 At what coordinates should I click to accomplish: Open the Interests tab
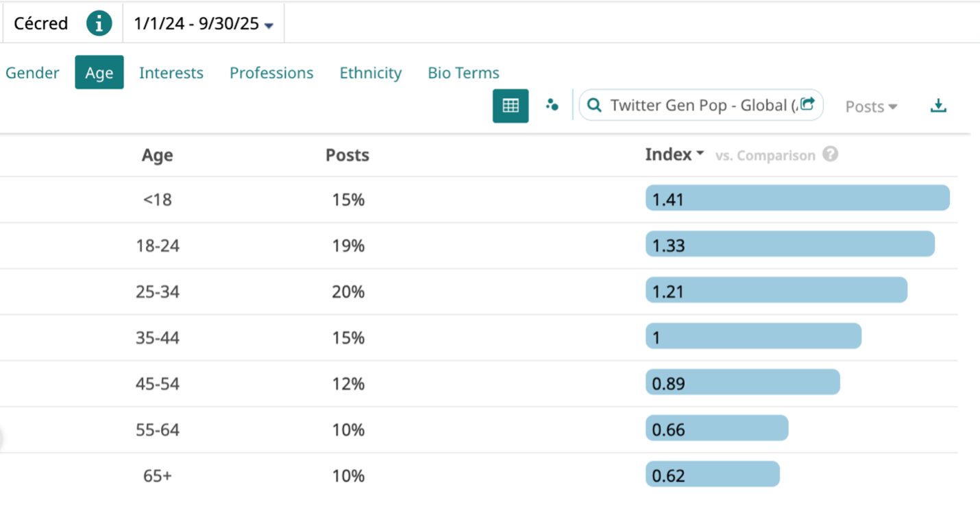(171, 73)
